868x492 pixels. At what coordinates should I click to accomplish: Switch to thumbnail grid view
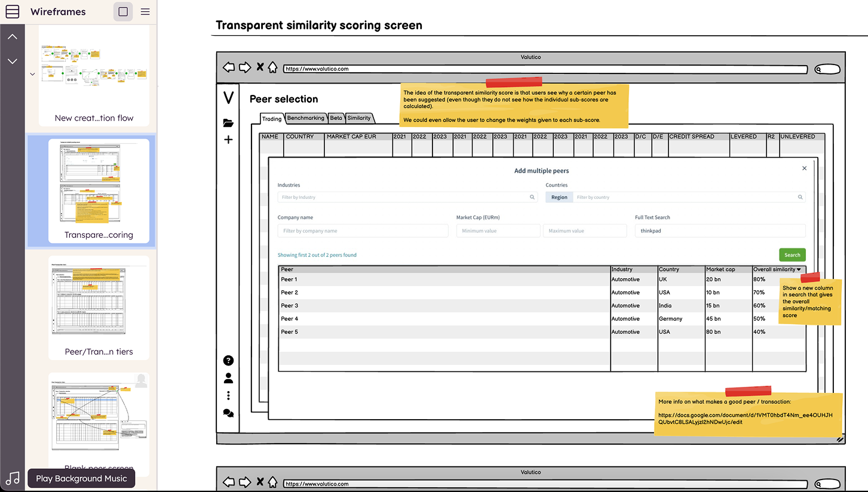click(123, 11)
